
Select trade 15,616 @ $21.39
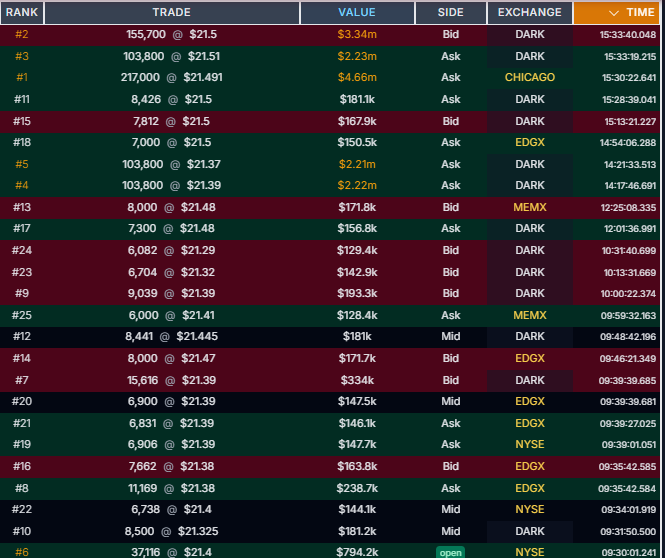pyautogui.click(x=172, y=380)
